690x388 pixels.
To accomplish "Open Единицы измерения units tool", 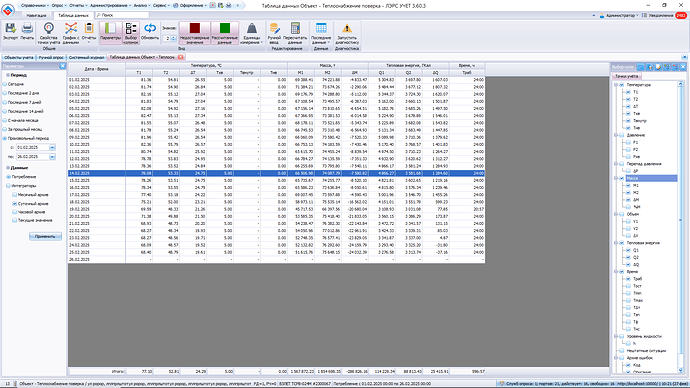I will tap(252, 33).
